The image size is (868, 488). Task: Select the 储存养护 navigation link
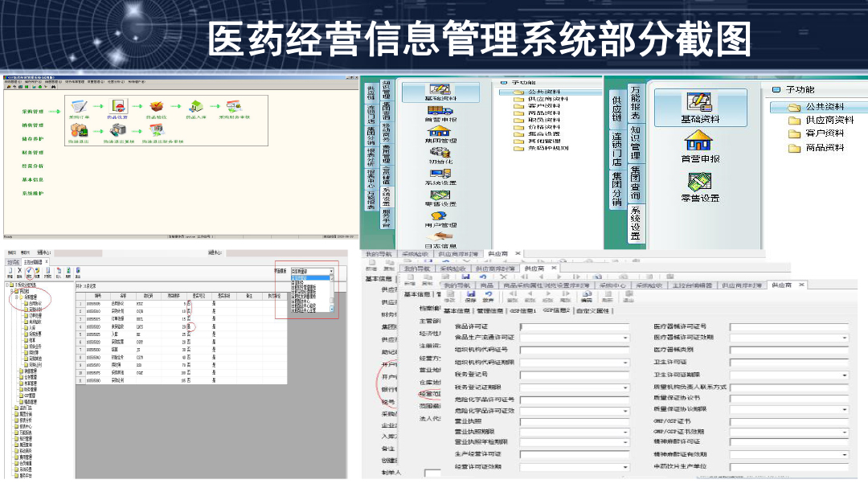pos(33,139)
